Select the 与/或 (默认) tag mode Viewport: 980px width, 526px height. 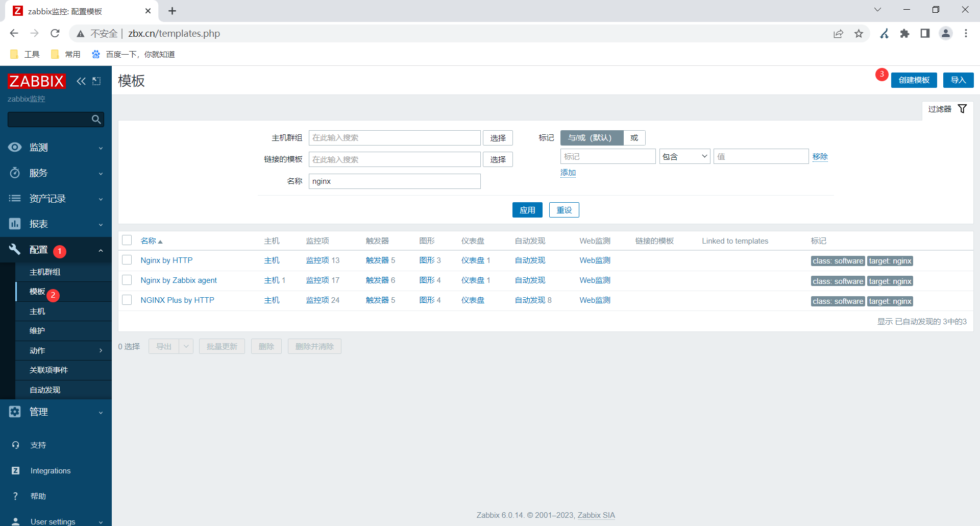click(592, 138)
